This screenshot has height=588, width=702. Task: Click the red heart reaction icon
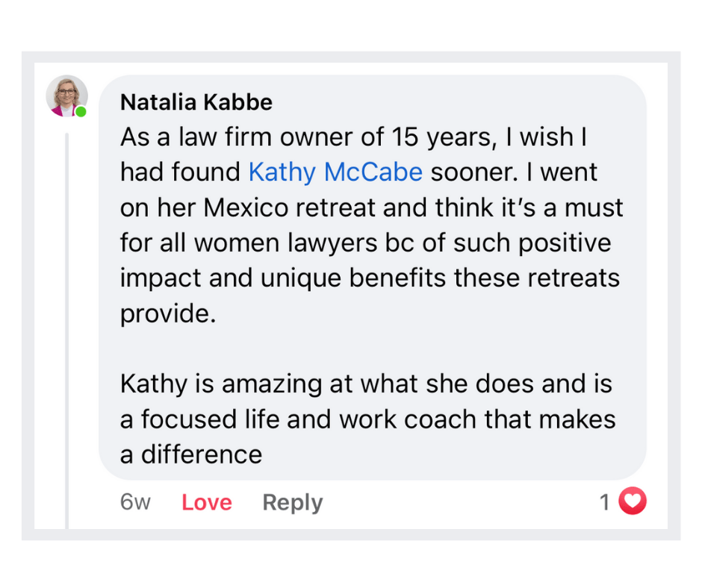(632, 501)
